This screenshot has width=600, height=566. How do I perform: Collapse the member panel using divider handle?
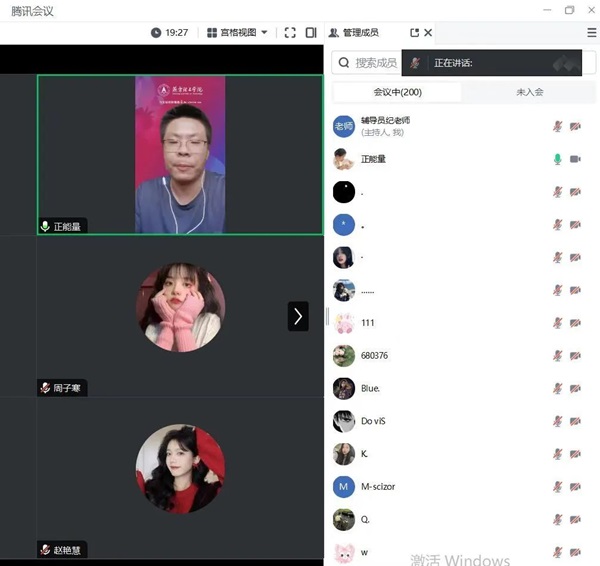[327, 316]
